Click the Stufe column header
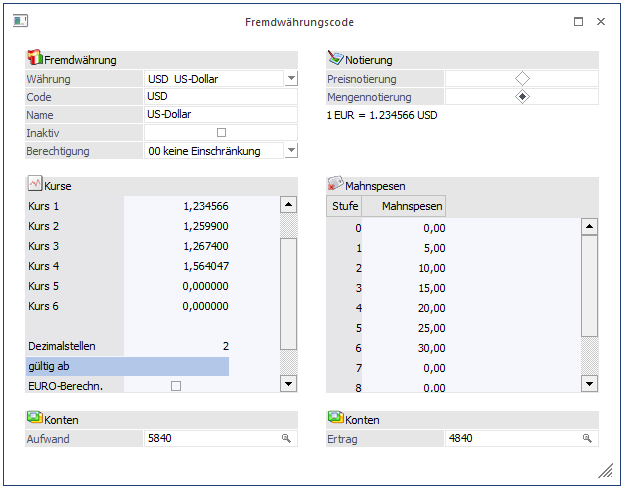The width and height of the screenshot is (625, 489). (345, 207)
